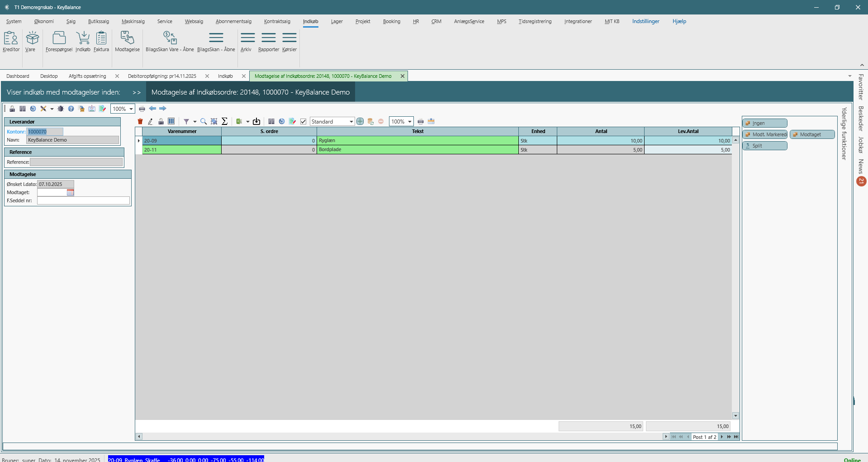Click the blue help question mark icon

tap(71, 109)
